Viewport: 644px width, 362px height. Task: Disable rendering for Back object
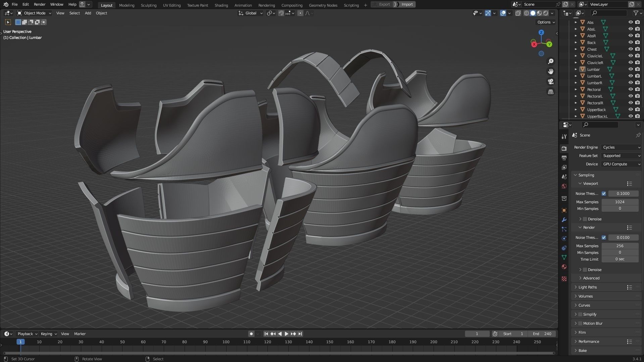pos(637,42)
